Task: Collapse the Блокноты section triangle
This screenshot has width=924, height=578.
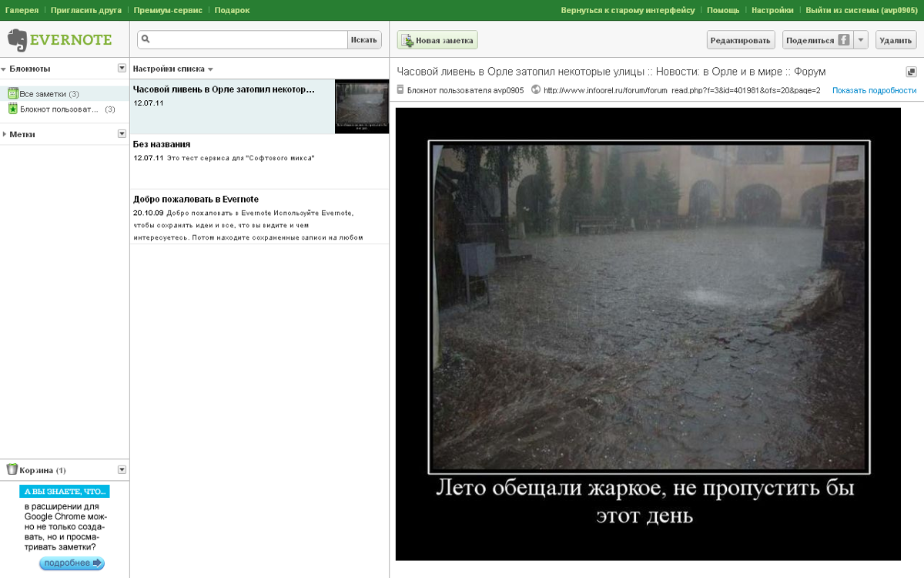Action: coord(5,69)
